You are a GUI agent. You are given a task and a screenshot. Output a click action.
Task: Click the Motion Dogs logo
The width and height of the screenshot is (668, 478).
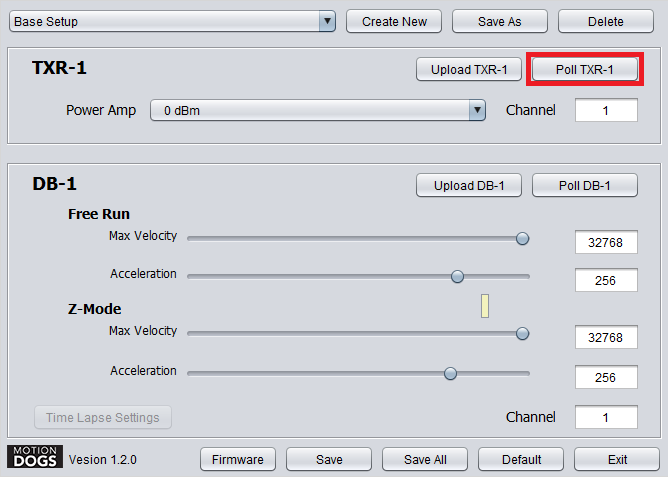click(35, 457)
